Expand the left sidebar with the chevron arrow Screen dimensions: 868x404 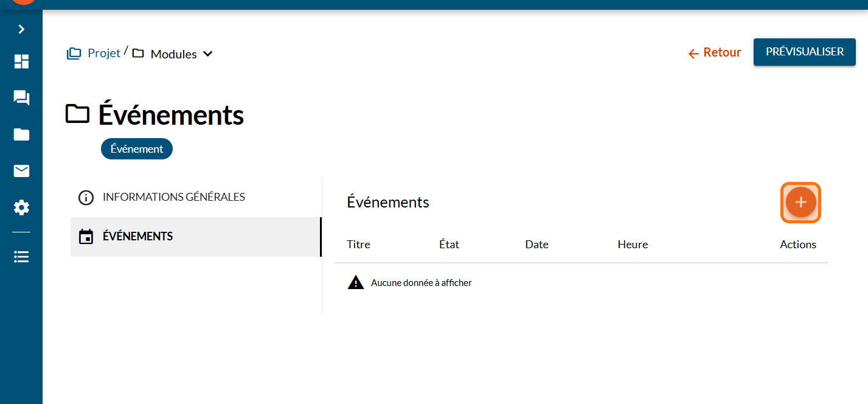pos(21,29)
